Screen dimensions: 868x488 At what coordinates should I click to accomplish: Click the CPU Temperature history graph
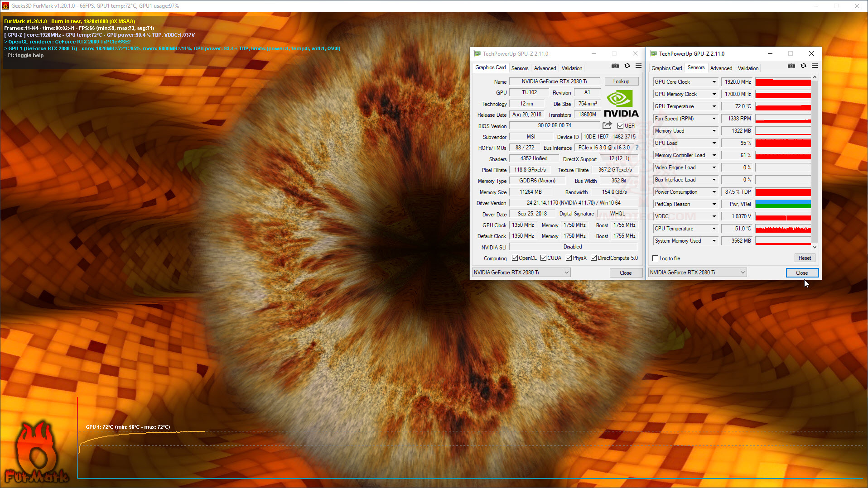click(783, 229)
